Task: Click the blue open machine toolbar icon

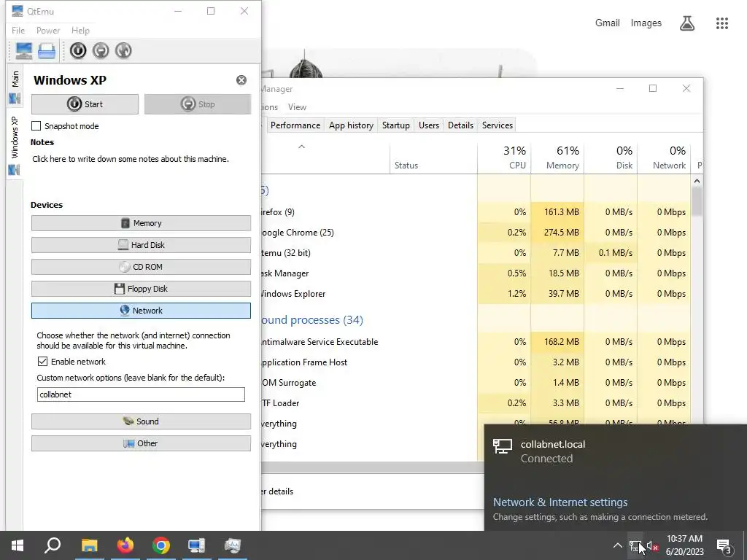Action: 47,50
